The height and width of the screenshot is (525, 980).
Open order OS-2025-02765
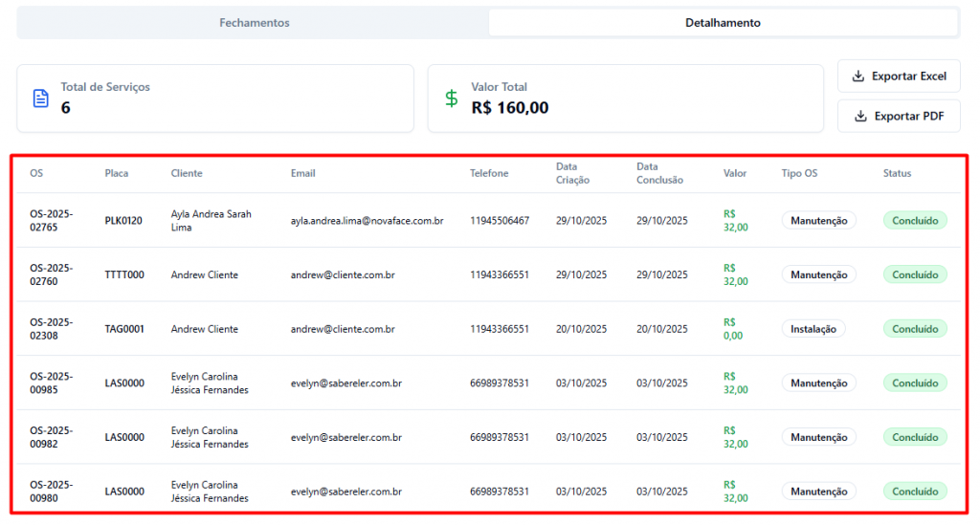click(x=51, y=221)
